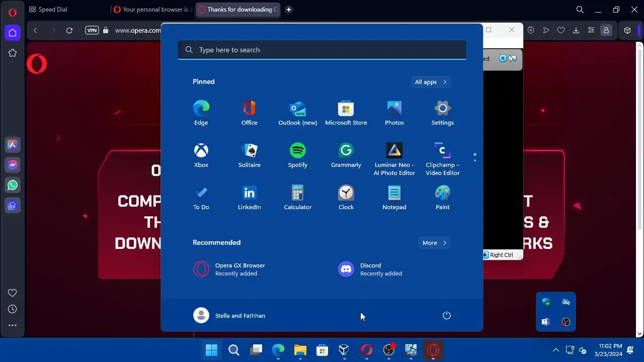
Task: Click Opera ad blocker shield icon
Action: coord(531,30)
